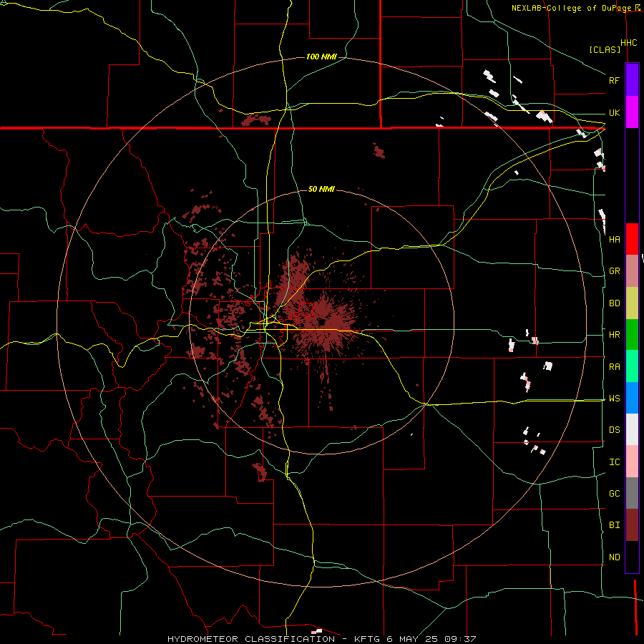Click the DS legend label
This screenshot has width=644, height=644.
click(x=614, y=430)
